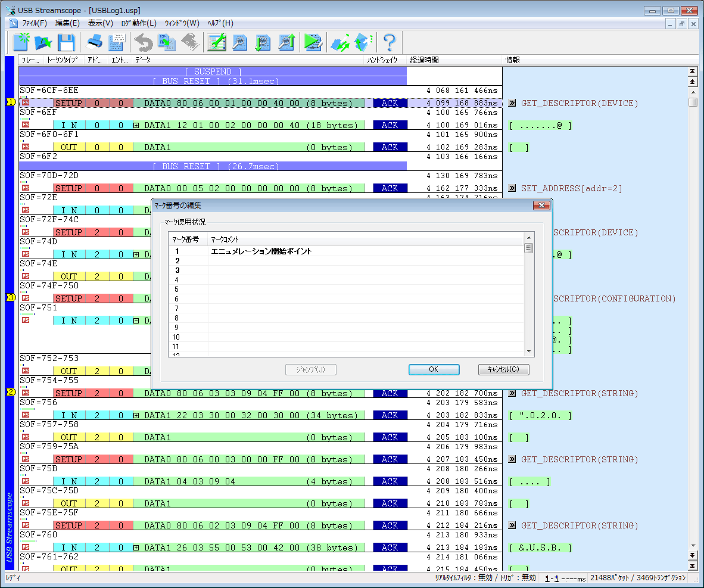The height and width of the screenshot is (588, 704).
Task: Click the マーク番号 column header
Action: 188,239
